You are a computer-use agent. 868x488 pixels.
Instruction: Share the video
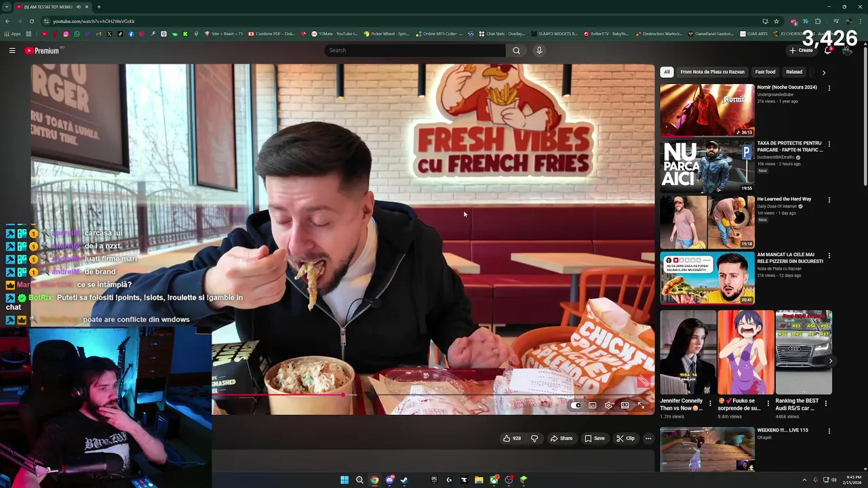tap(561, 439)
